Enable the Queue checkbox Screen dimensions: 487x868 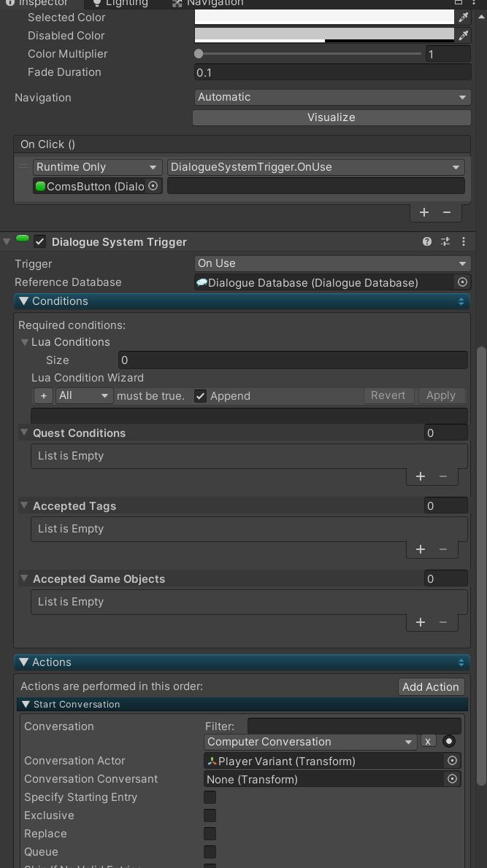[x=210, y=852]
